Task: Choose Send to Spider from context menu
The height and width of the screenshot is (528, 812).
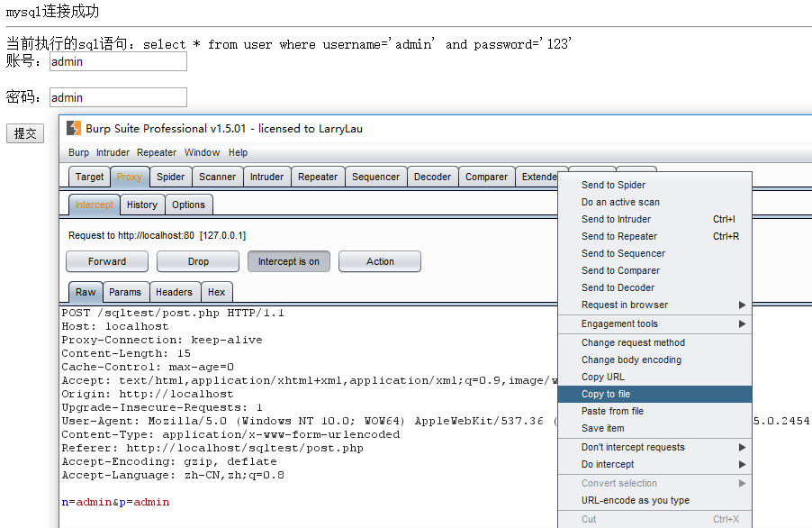Action: 654,185
